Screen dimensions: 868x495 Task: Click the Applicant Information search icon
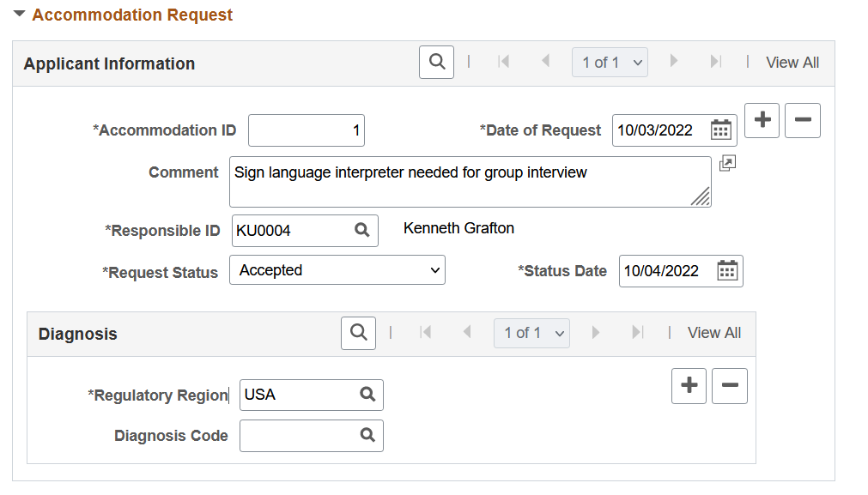pos(436,62)
